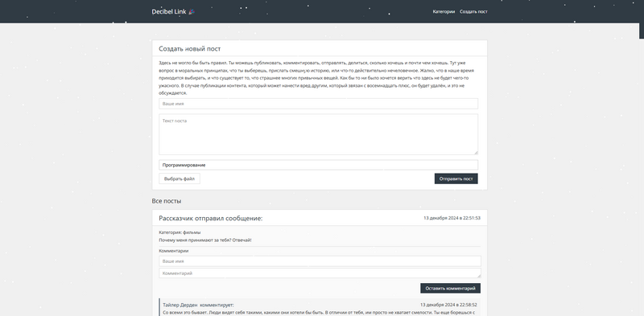Expand the Программирование category dropdown
The image size is (644, 316).
click(x=318, y=165)
